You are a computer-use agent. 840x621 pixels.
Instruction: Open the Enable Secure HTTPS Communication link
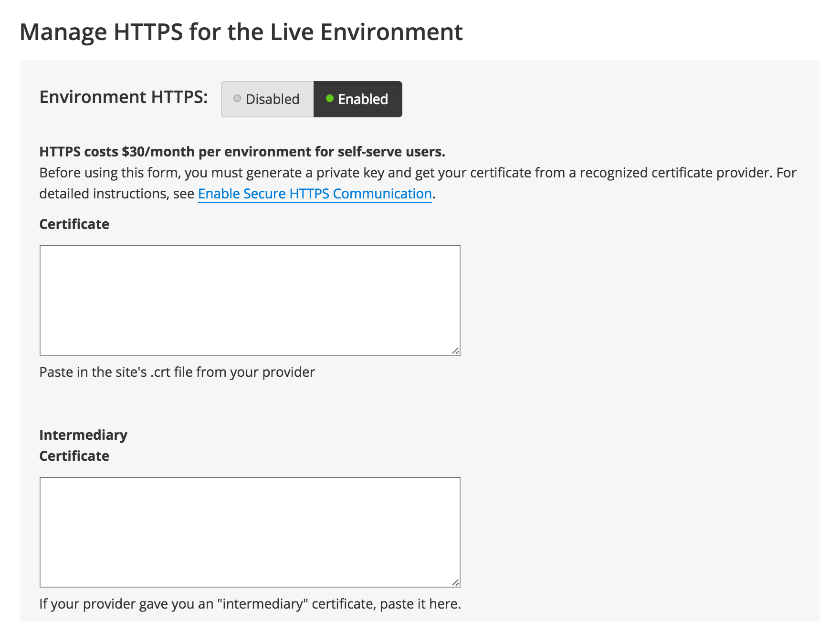315,194
